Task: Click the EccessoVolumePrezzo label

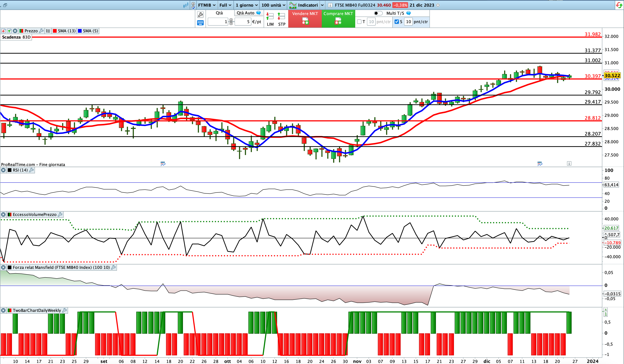Action: click(x=34, y=215)
